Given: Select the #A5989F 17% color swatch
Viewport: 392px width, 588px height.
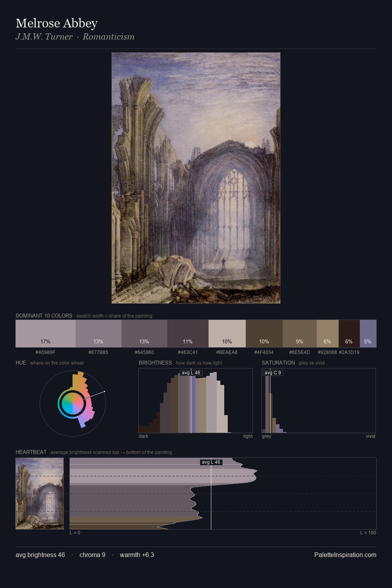Looking at the screenshot, I should pyautogui.click(x=45, y=334).
